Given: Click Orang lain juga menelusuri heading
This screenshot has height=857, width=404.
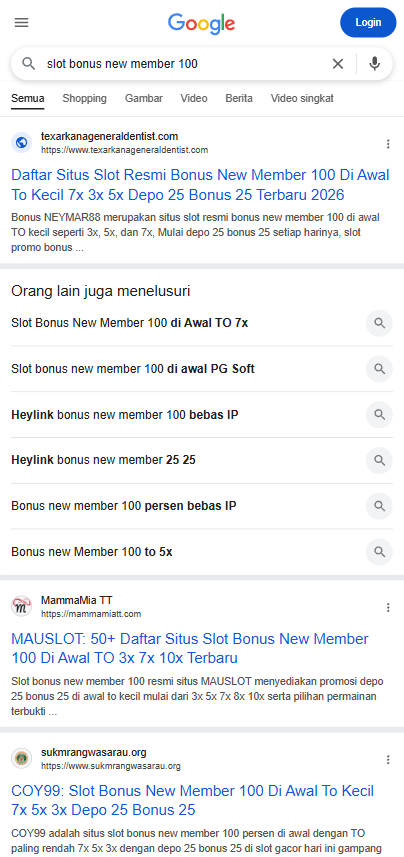Looking at the screenshot, I should point(101,291).
